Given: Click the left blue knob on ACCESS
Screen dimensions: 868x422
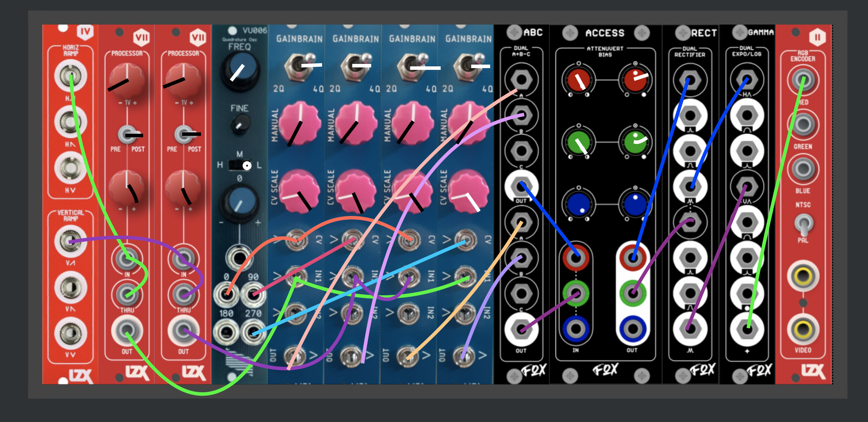Looking at the screenshot, I should point(579,204).
